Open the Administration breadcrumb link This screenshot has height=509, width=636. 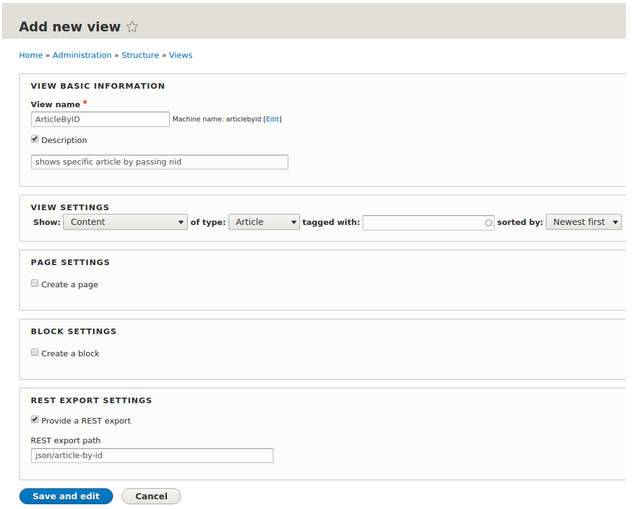pos(82,55)
